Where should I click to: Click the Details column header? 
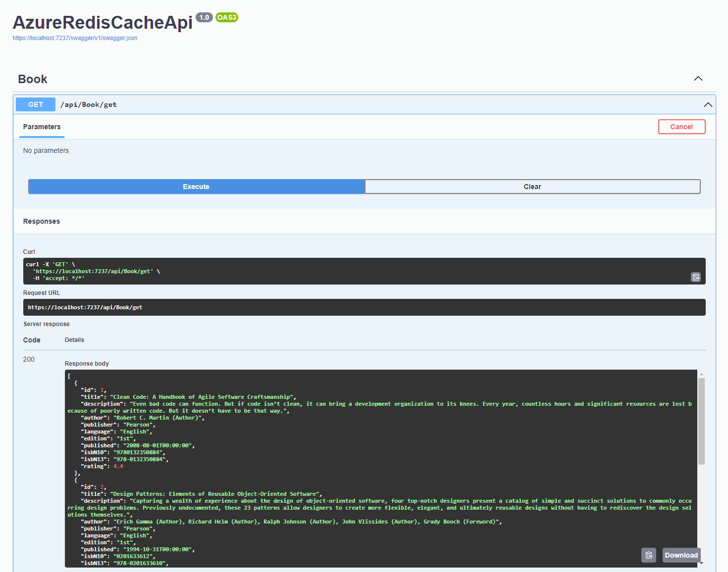click(x=74, y=340)
